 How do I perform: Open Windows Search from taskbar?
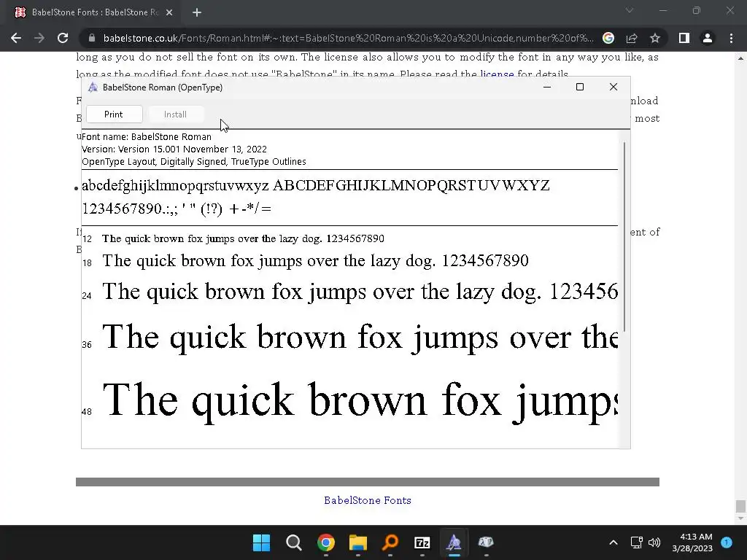[x=293, y=542]
